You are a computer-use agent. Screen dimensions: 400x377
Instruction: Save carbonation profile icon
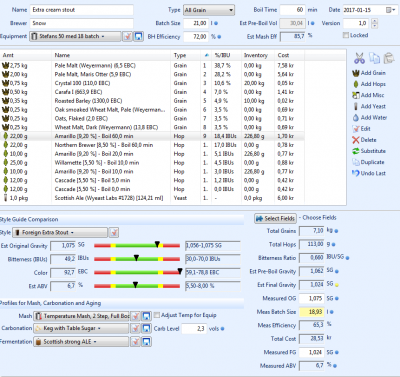click(x=146, y=328)
